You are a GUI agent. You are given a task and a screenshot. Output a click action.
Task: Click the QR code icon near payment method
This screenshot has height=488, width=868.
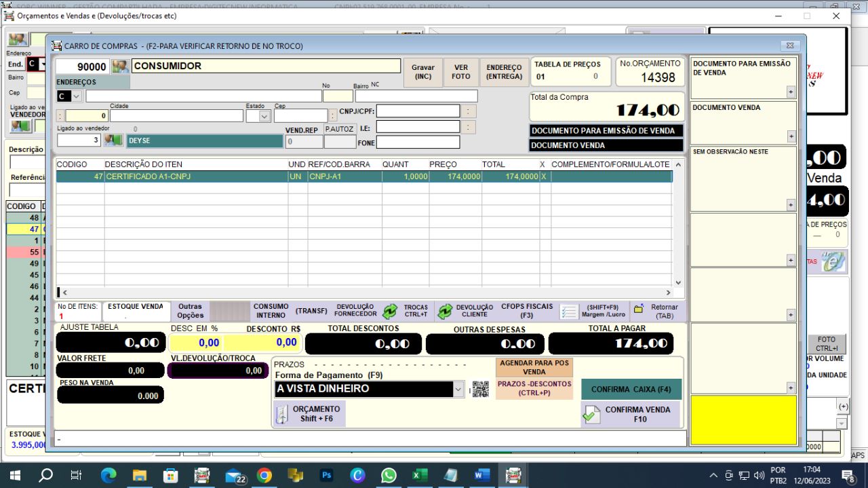click(x=481, y=389)
